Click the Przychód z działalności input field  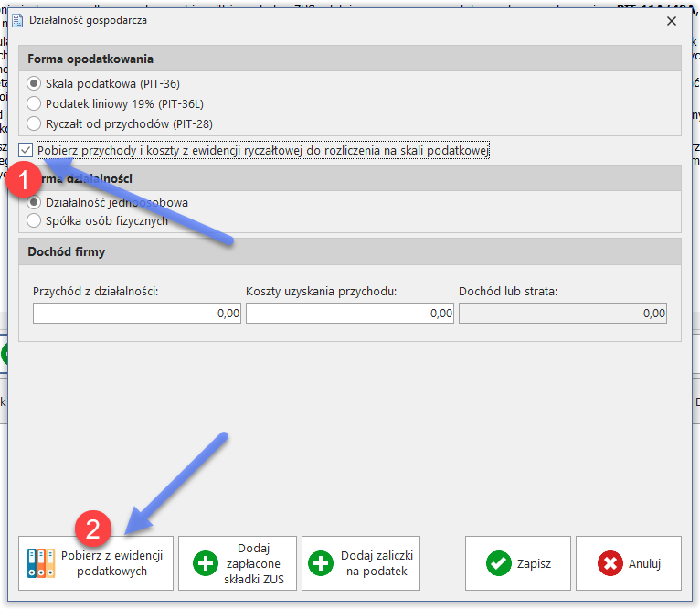(137, 314)
